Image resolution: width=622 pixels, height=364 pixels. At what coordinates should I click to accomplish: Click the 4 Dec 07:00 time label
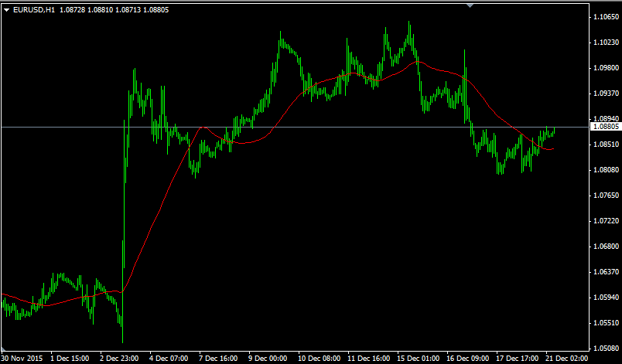169,359
